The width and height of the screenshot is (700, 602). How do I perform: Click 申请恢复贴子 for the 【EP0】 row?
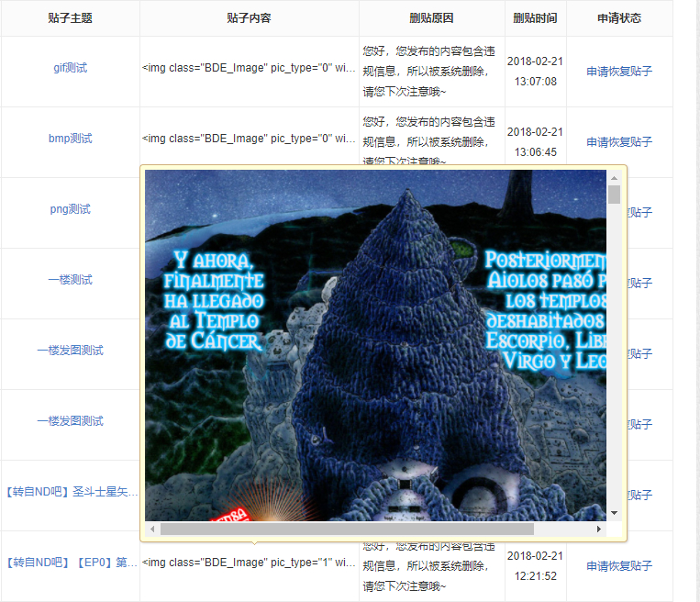[619, 566]
